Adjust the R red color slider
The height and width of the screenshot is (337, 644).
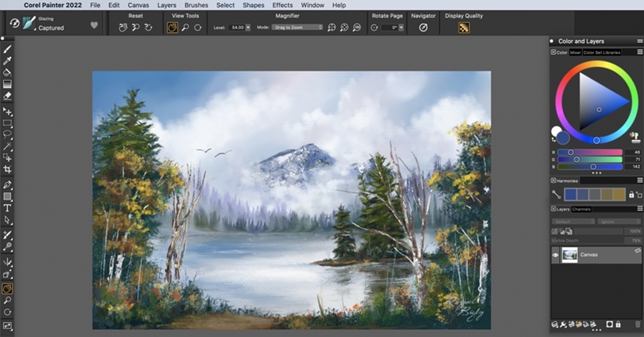coord(590,152)
